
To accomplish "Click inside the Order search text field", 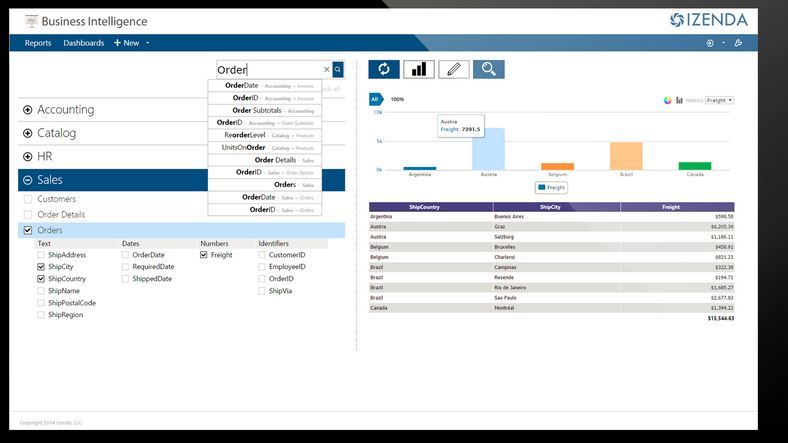I will point(268,70).
